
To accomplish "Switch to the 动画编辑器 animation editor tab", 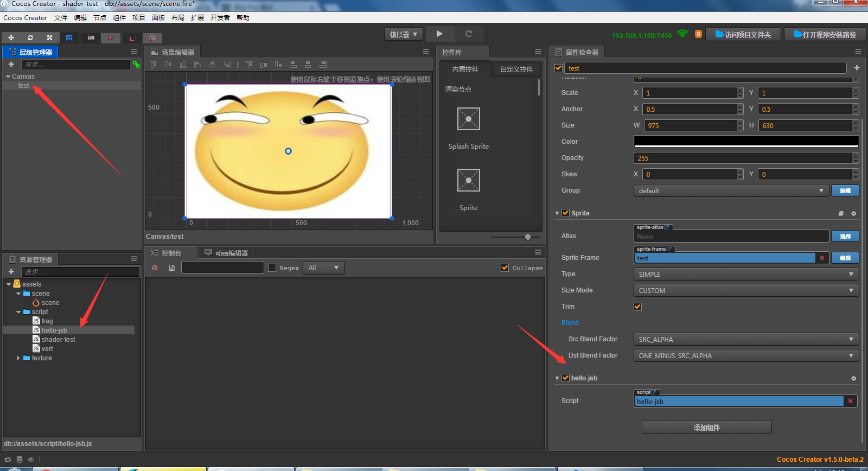I will [227, 253].
